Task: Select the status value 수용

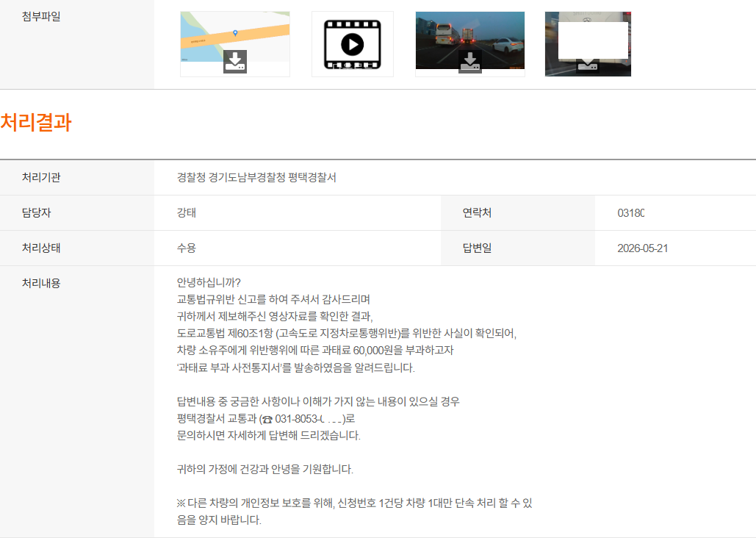Action: (186, 248)
